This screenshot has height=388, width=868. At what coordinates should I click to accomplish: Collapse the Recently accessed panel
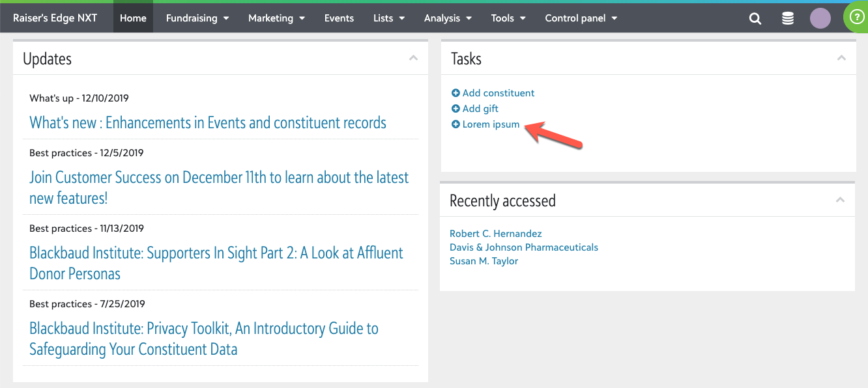point(840,200)
